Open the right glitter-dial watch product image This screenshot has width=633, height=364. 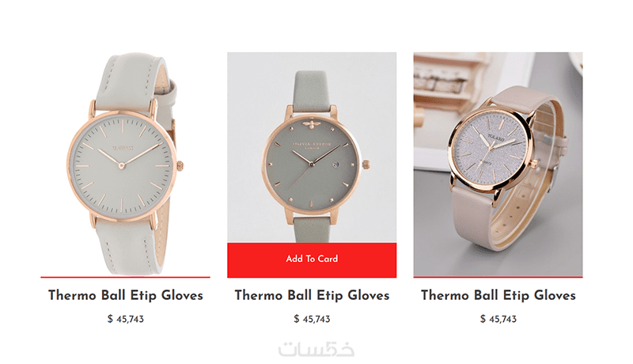498,165
